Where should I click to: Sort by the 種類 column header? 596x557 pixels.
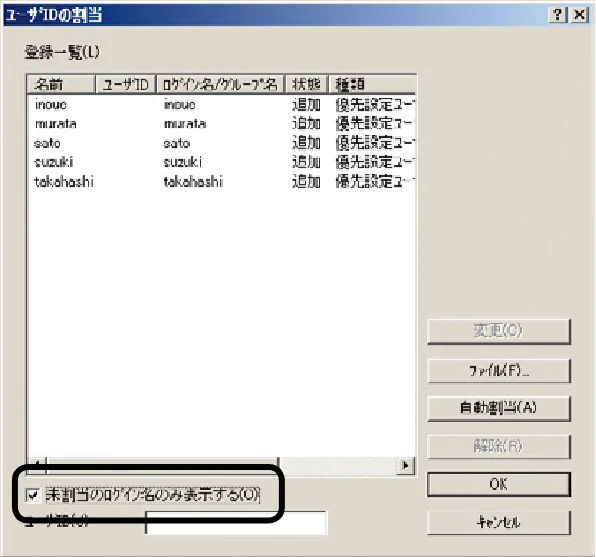pos(372,84)
